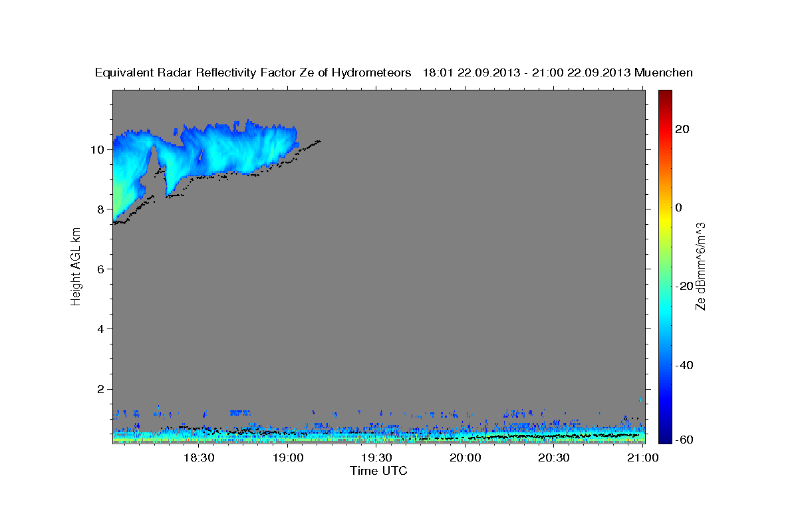Screen dimensions: 798x532
Task: Click the '18:30' time axis tick label
Action: 199,458
